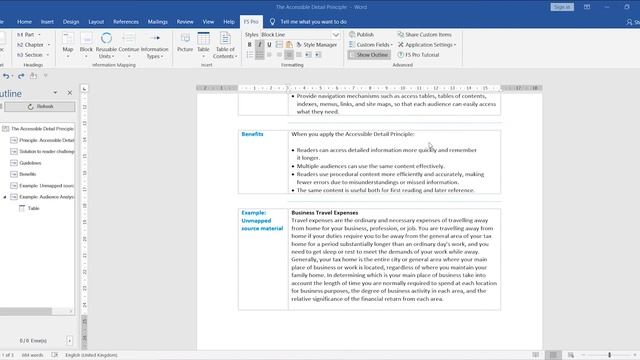Open Reusable Units in the ribbon
The width and height of the screenshot is (640, 360).
click(106, 45)
